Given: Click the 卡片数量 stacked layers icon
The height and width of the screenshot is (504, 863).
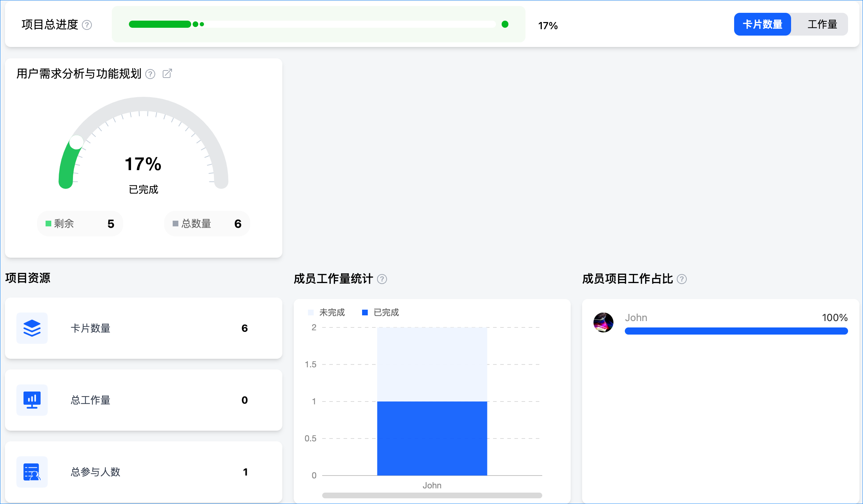Looking at the screenshot, I should point(32,328).
